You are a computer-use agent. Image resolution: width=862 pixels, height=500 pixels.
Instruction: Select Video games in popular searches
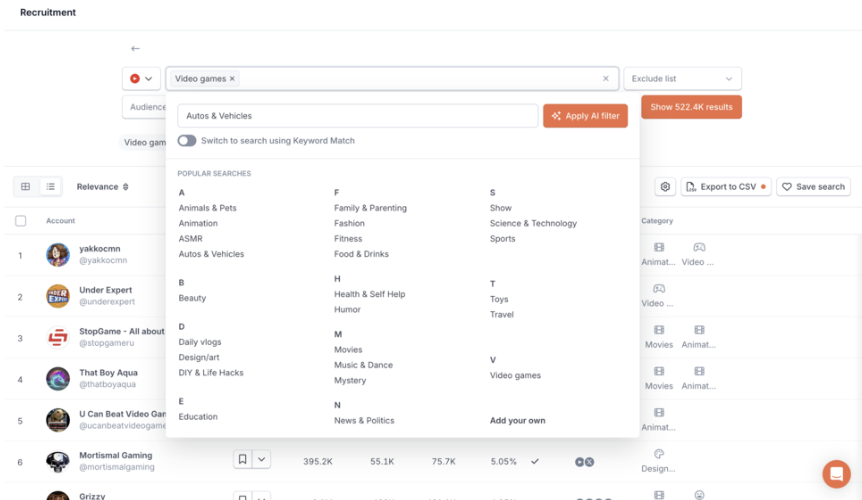[515, 375]
